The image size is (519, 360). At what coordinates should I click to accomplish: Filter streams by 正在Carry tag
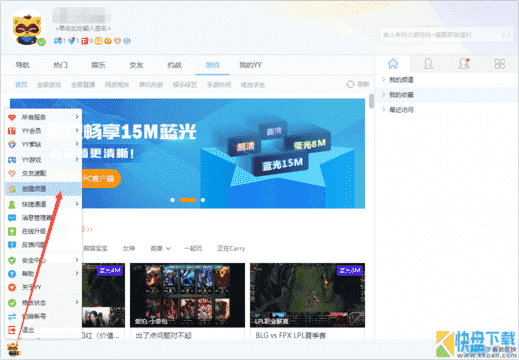[x=231, y=248]
